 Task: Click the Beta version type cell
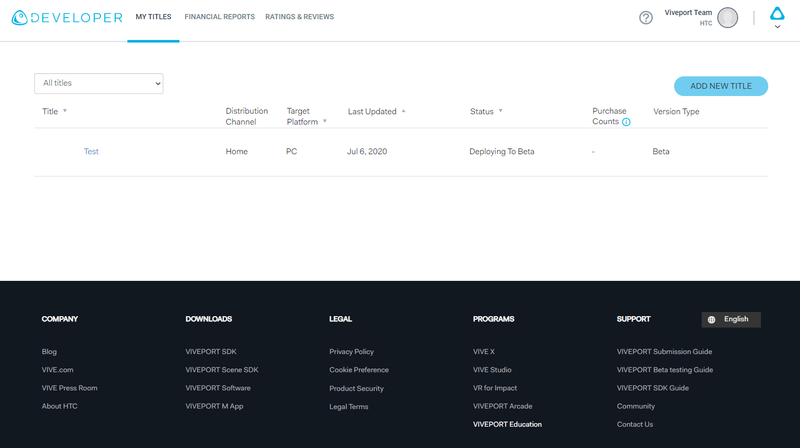pyautogui.click(x=661, y=152)
